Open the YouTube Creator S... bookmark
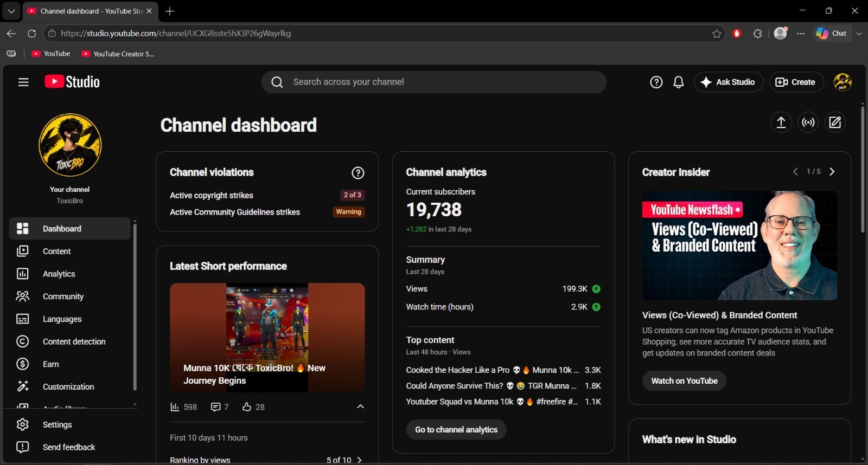 click(118, 54)
